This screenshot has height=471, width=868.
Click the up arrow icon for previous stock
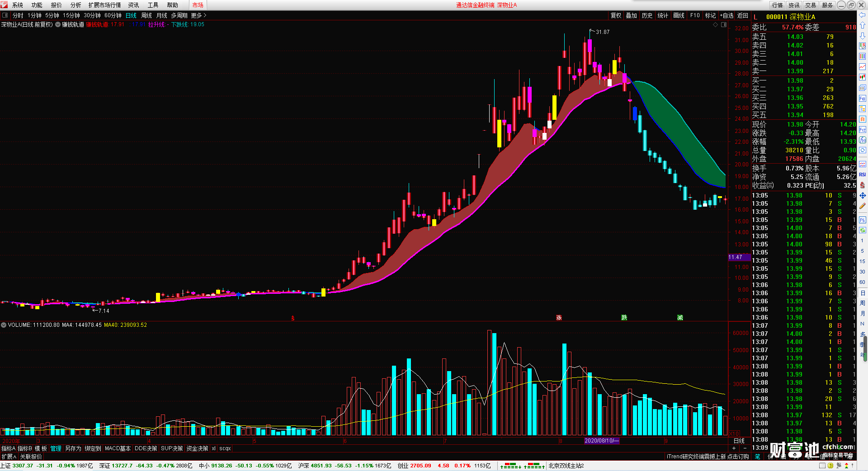(862, 25)
